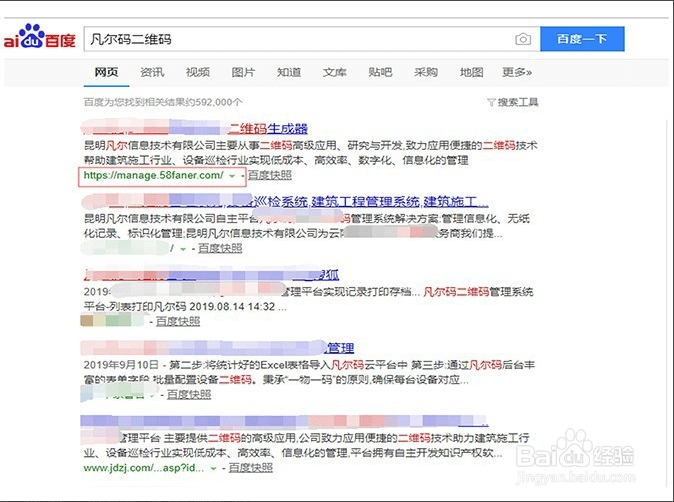Switch to the 采购 tab
Image resolution: width=674 pixels, height=502 pixels.
point(426,72)
